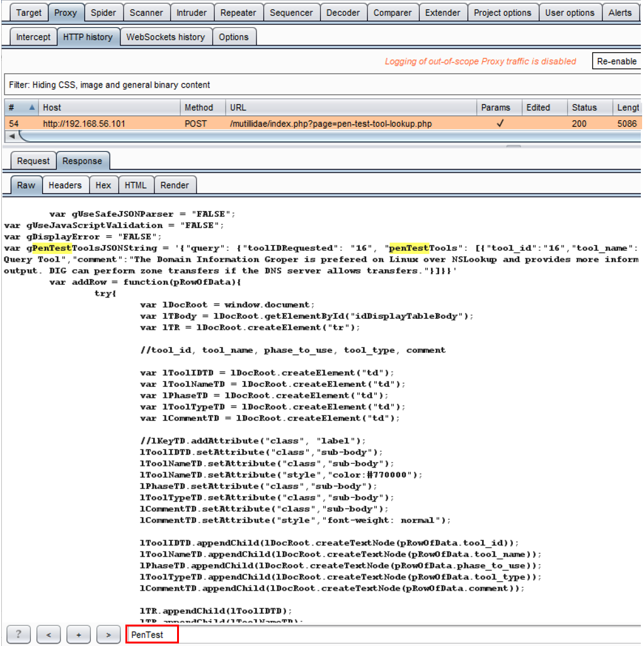Viewport: 644px width, 646px height.
Task: Select the Render response tab
Action: (x=175, y=185)
